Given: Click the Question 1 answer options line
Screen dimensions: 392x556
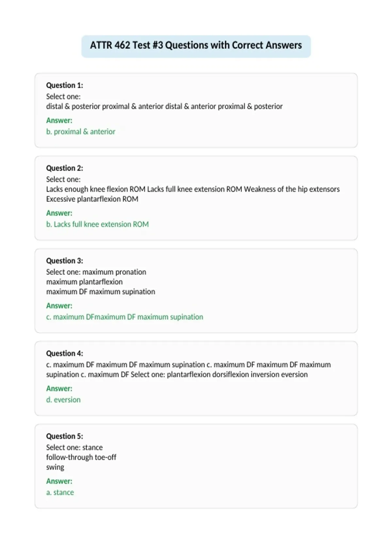Looking at the screenshot, I should coord(164,107).
